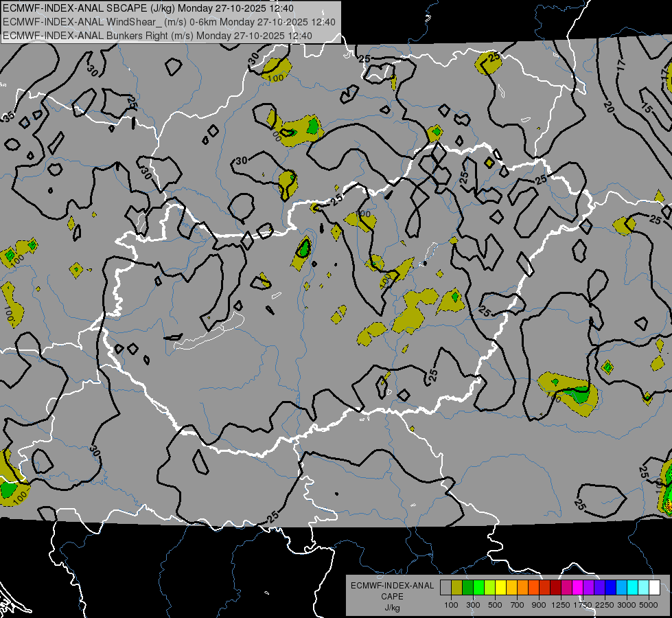
Task: Click the 20 contour label at upper right
Action: click(610, 107)
